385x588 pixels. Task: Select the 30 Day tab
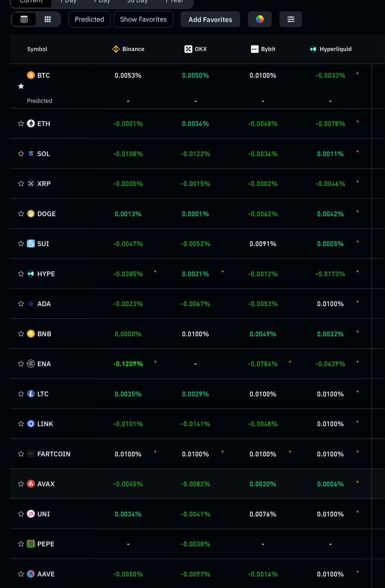point(137,1)
